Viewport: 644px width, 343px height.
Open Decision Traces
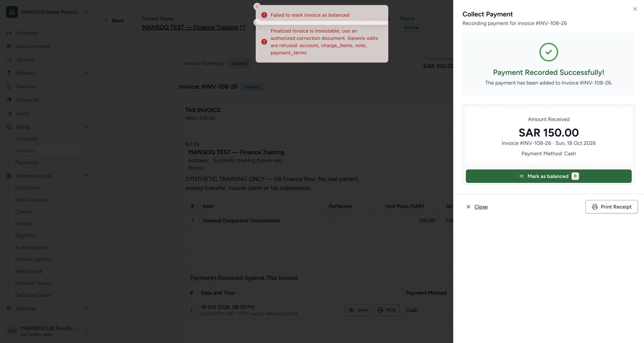click(x=34, y=283)
